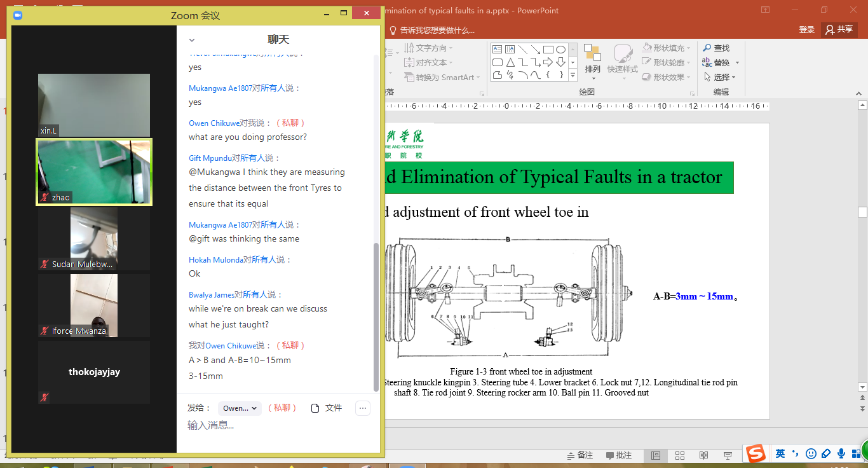Click the Share (共享) button

pyautogui.click(x=839, y=29)
